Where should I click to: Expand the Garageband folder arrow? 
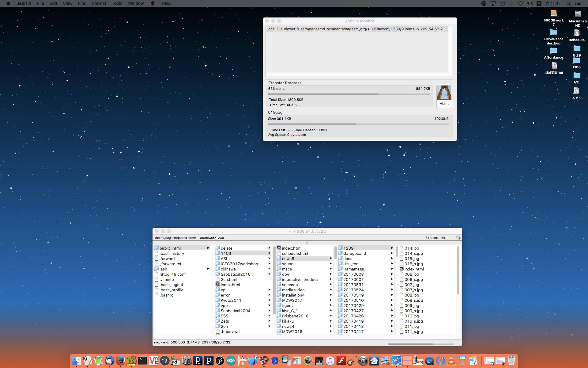click(392, 253)
